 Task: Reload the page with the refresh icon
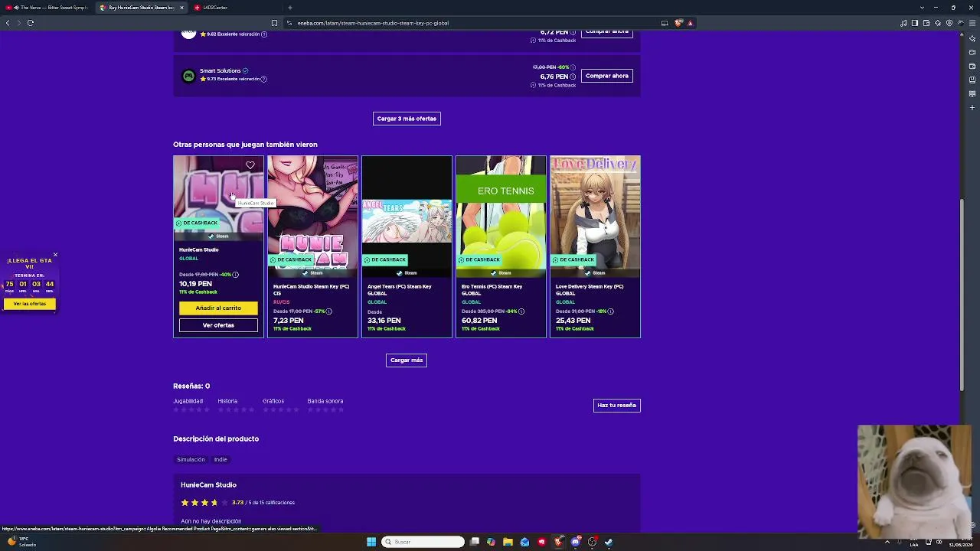[31, 23]
